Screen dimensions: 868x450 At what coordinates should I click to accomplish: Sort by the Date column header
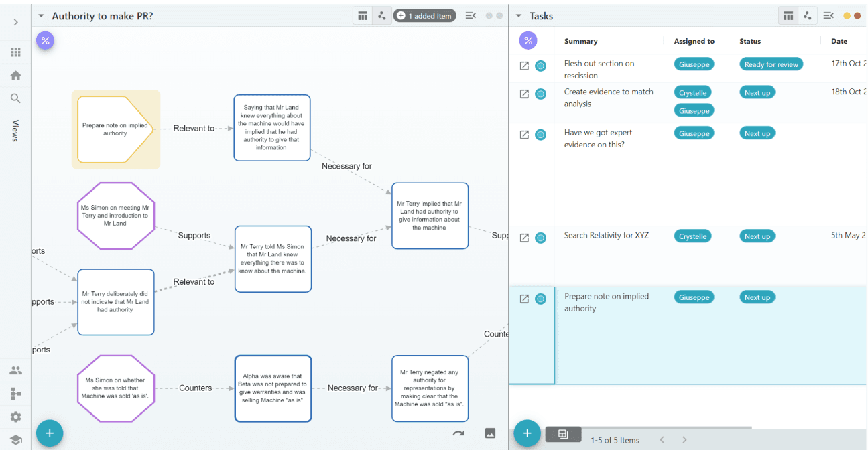839,42
